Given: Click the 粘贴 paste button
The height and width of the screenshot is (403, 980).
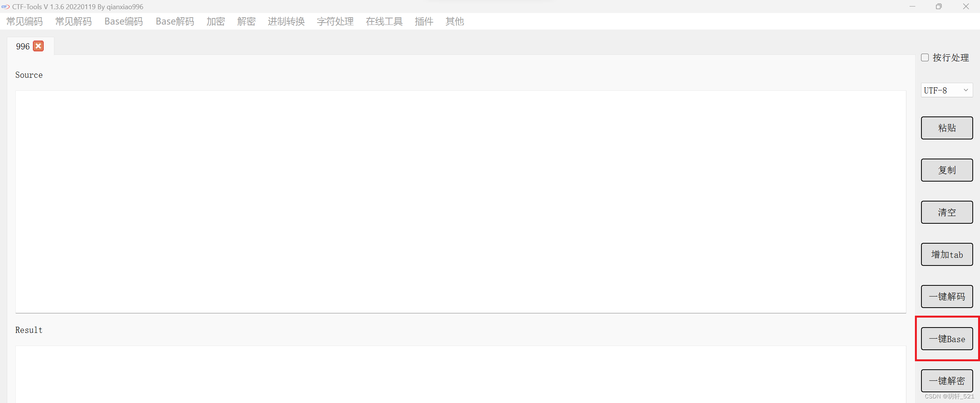Looking at the screenshot, I should [947, 128].
